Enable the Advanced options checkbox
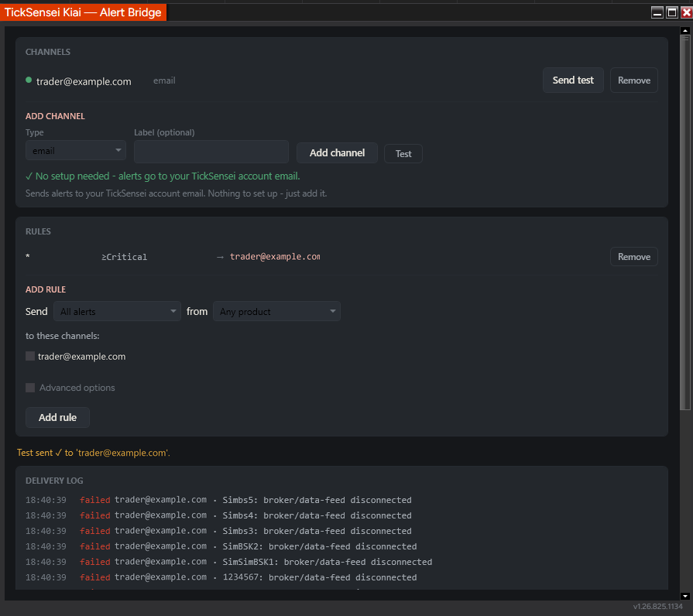This screenshot has height=616, width=693. pyautogui.click(x=30, y=387)
